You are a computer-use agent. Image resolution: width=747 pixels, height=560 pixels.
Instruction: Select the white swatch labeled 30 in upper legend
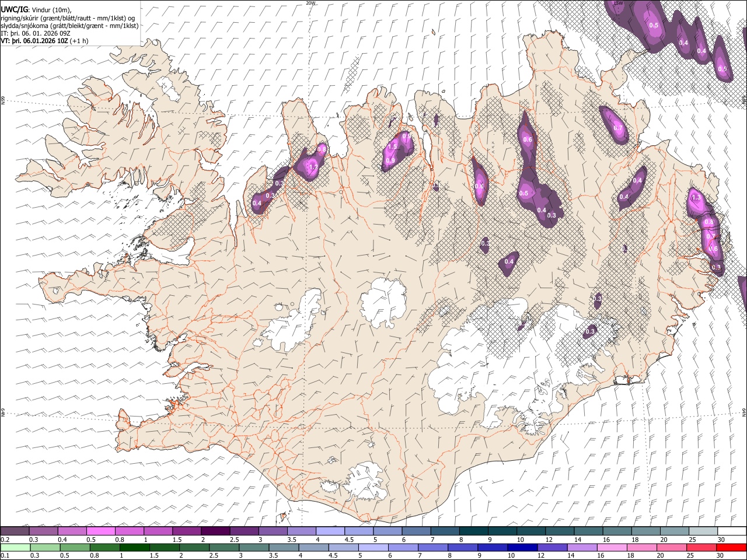tap(731, 531)
